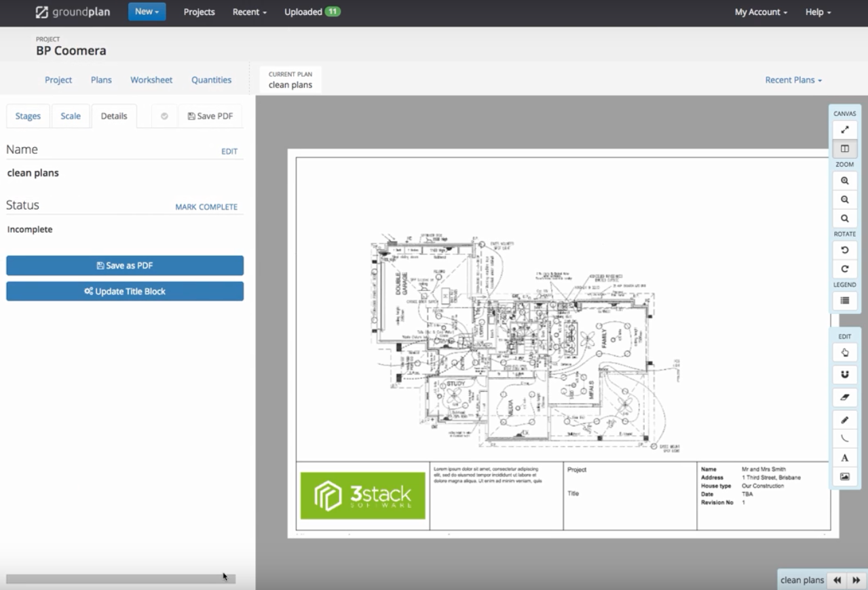Click the canvas fullscreen expand icon
The width and height of the screenshot is (868, 590).
[845, 130]
